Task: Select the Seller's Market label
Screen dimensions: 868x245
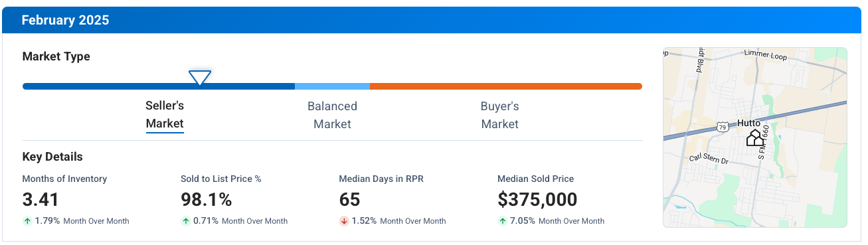Action: point(165,115)
